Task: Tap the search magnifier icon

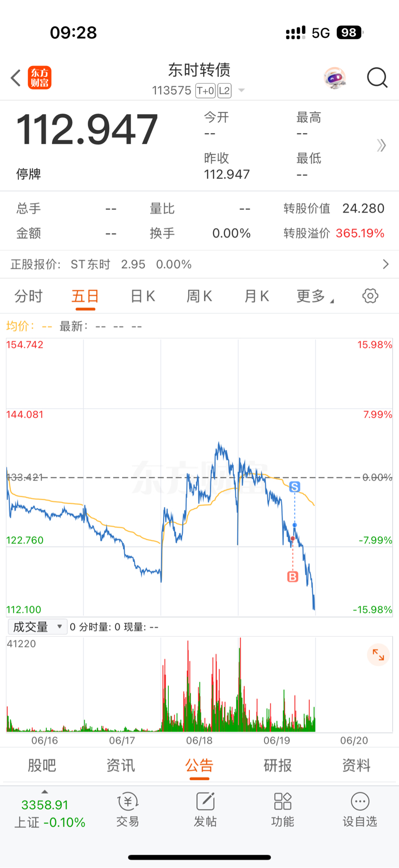Action: 377,78
